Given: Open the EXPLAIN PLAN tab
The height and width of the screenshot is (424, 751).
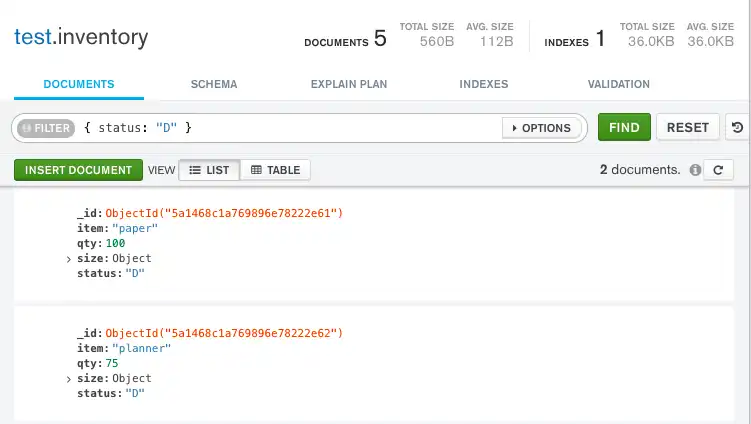Looking at the screenshot, I should [349, 85].
